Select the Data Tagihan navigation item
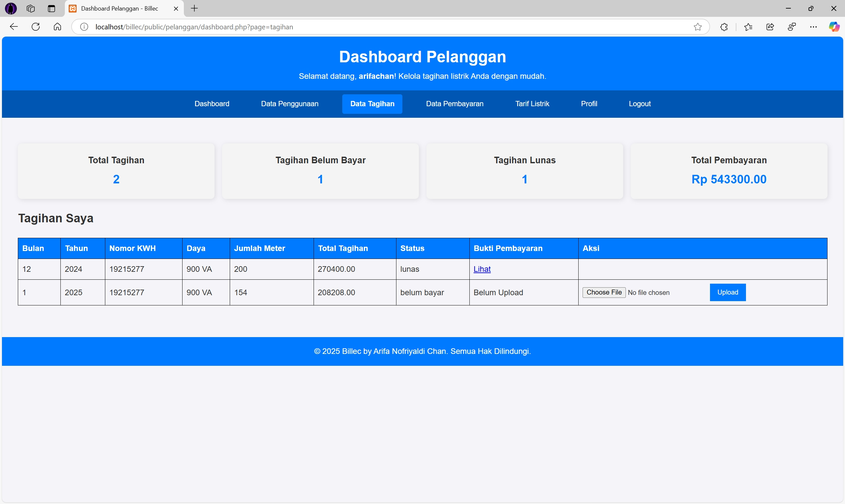 (372, 104)
